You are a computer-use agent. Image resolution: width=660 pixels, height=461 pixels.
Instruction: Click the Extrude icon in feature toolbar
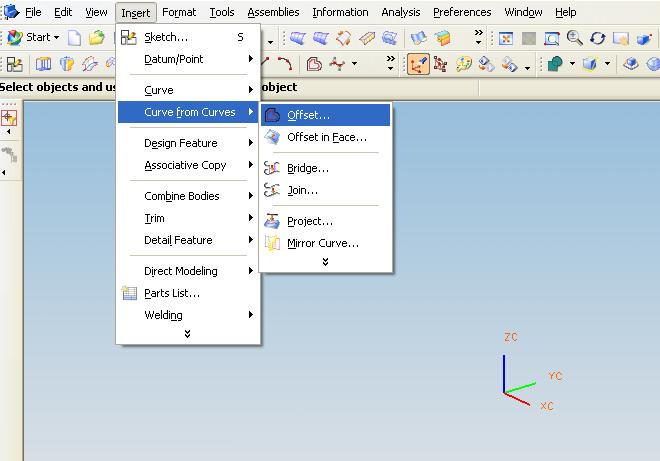[x=43, y=64]
